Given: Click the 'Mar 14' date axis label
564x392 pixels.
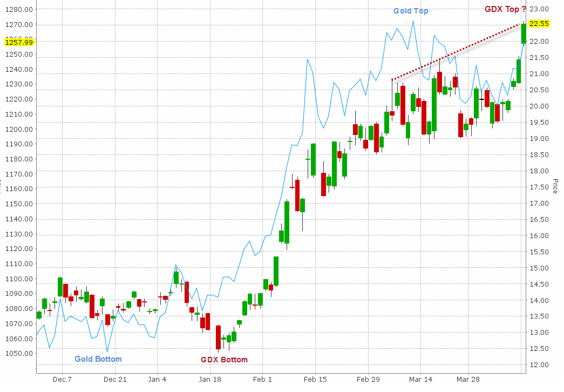Looking at the screenshot, I should (x=420, y=380).
